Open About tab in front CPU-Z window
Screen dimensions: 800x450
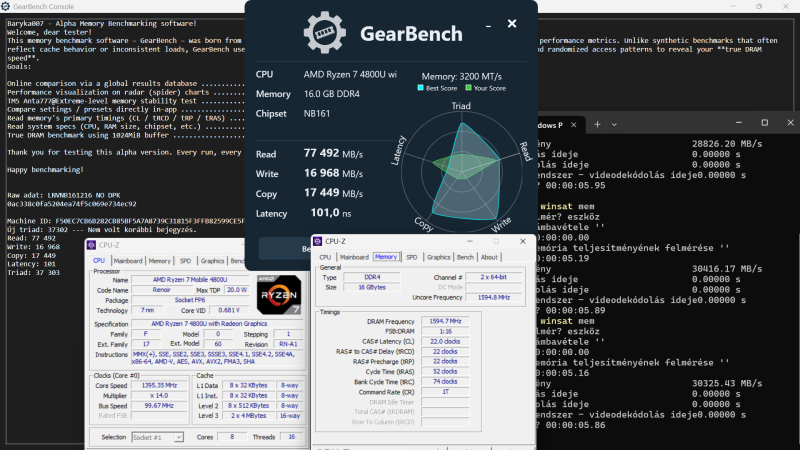pyautogui.click(x=489, y=257)
